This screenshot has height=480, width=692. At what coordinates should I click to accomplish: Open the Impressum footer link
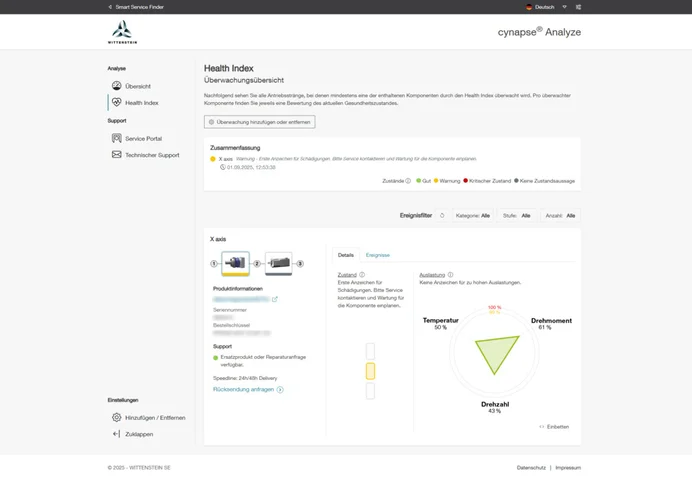pos(568,468)
